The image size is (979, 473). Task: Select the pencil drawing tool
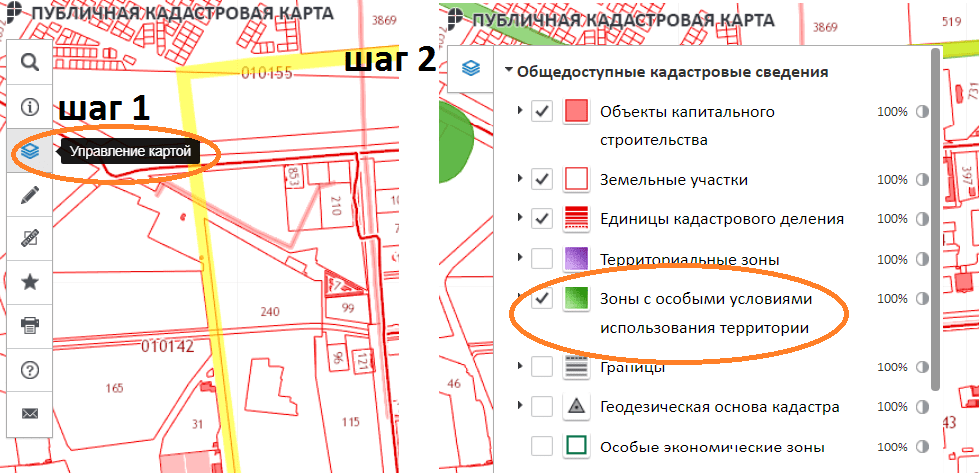(x=30, y=195)
